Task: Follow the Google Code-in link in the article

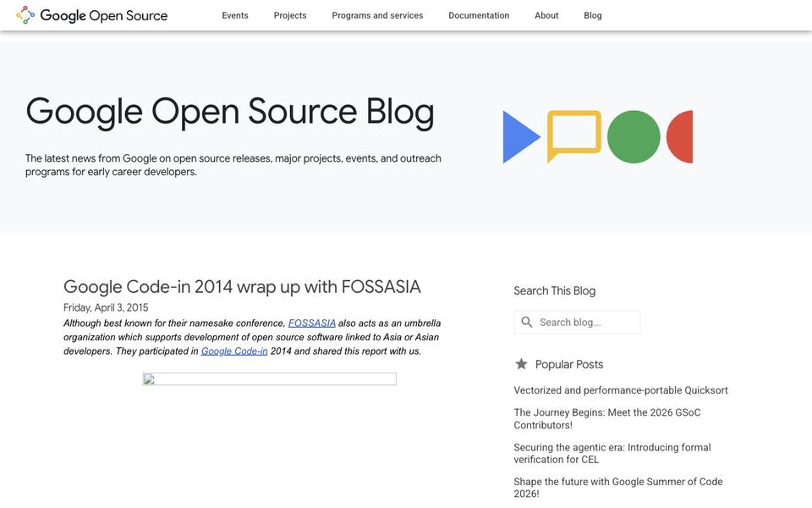Action: pos(234,351)
